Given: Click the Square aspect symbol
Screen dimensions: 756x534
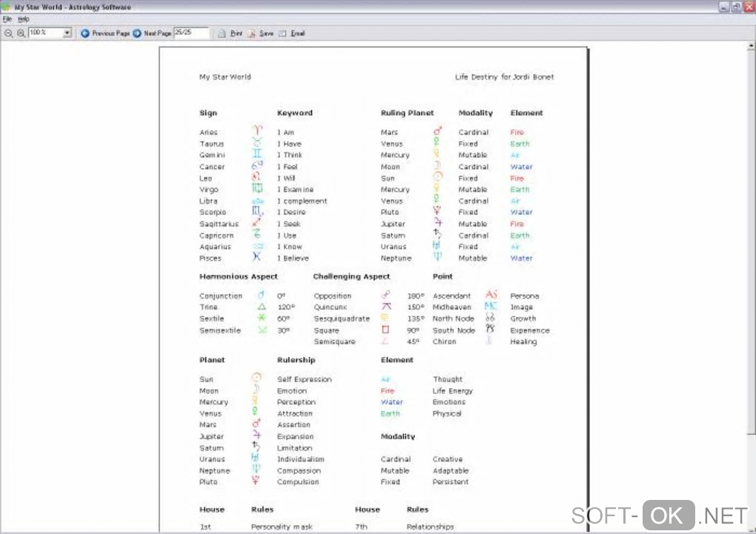Looking at the screenshot, I should [x=385, y=330].
